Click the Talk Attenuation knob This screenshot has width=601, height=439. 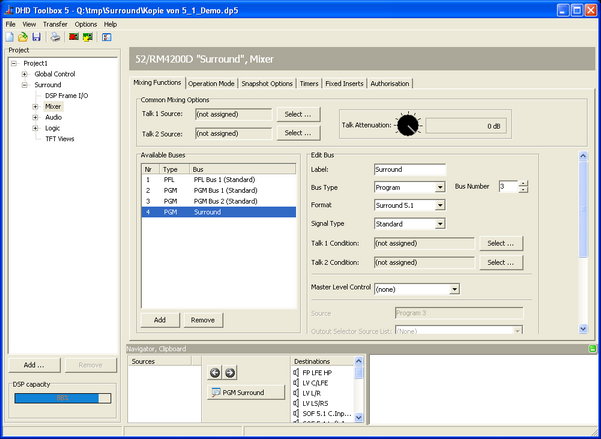pyautogui.click(x=407, y=125)
